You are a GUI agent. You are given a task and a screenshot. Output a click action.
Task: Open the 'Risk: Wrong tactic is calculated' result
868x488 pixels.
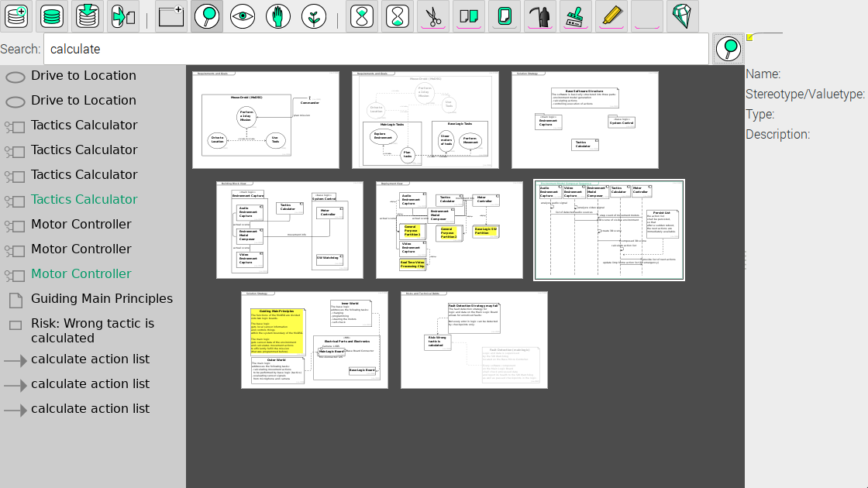pos(92,331)
